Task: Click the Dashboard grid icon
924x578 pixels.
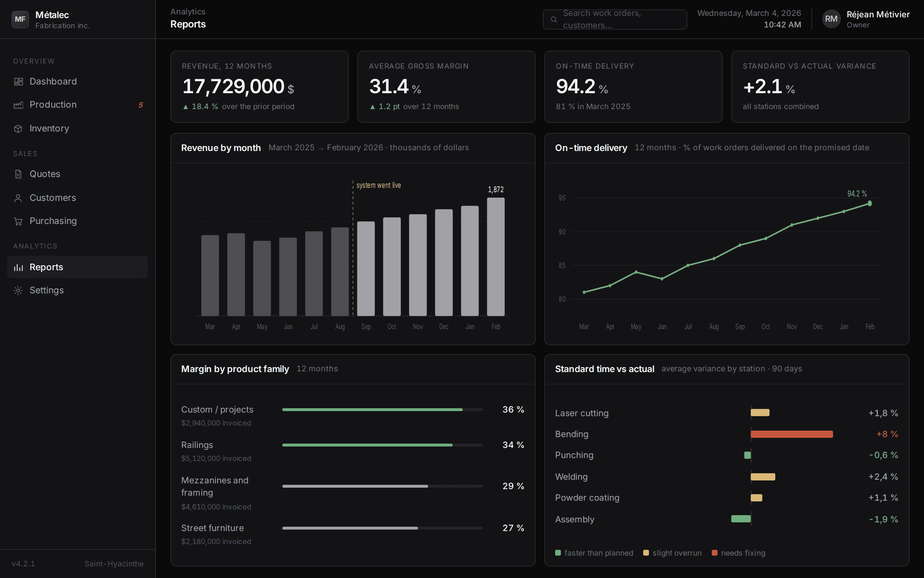Action: click(x=18, y=81)
